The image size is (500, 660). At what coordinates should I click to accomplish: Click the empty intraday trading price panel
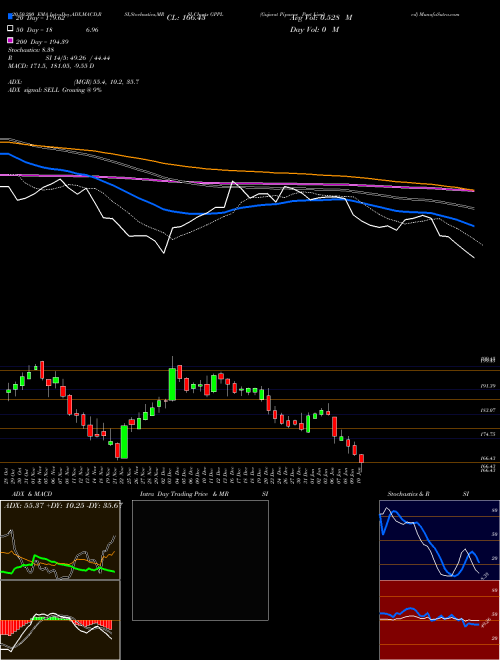[x=200, y=560]
